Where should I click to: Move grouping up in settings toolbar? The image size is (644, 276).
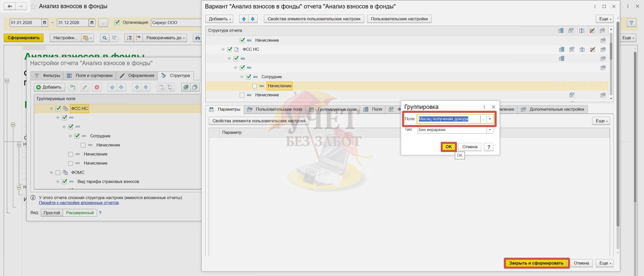click(112, 87)
